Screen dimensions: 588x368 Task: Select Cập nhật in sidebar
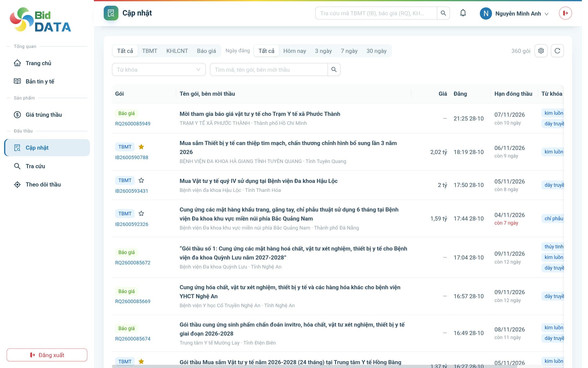(47, 148)
